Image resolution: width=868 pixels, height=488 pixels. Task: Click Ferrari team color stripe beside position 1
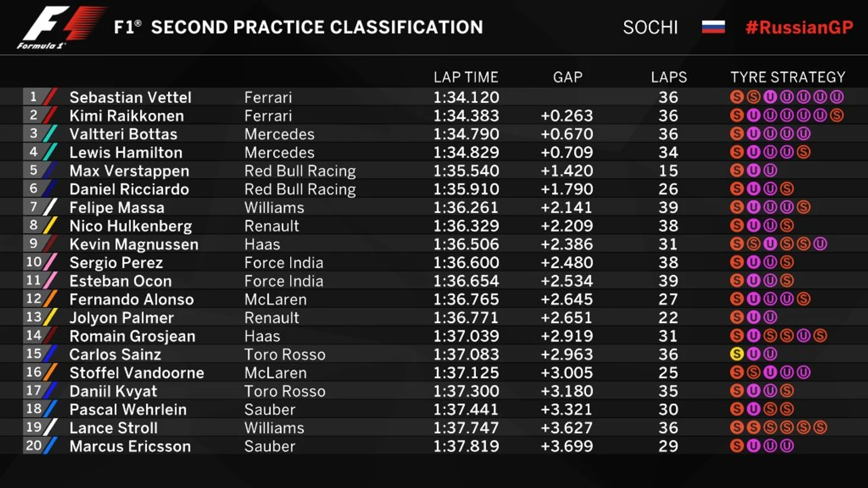pos(50,97)
